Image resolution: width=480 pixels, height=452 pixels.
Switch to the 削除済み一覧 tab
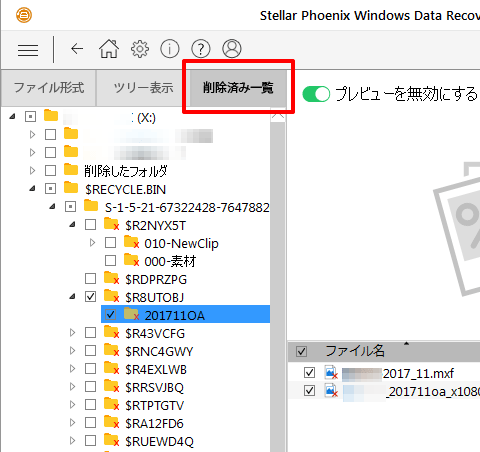coord(238,88)
